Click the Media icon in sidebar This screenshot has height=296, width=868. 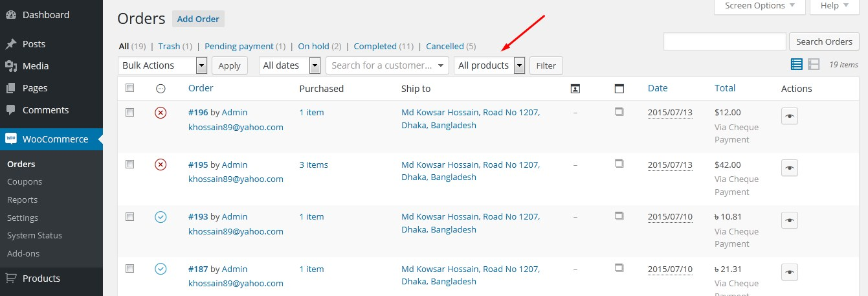(x=10, y=66)
